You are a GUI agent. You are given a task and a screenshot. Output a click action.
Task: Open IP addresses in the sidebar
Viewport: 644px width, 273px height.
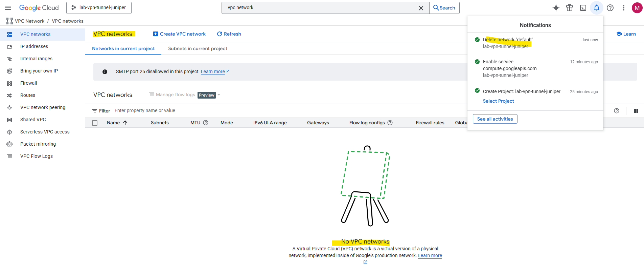coord(42,46)
